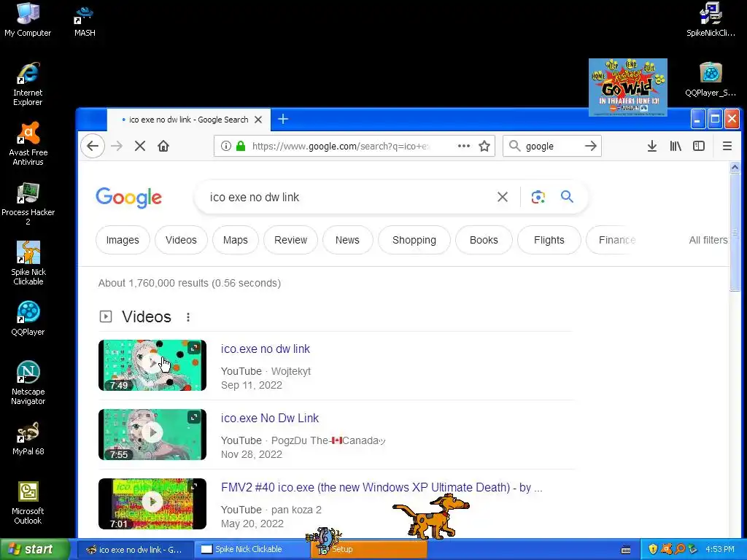Stop loading the page with X button
The width and height of the screenshot is (747, 560).
point(139,146)
